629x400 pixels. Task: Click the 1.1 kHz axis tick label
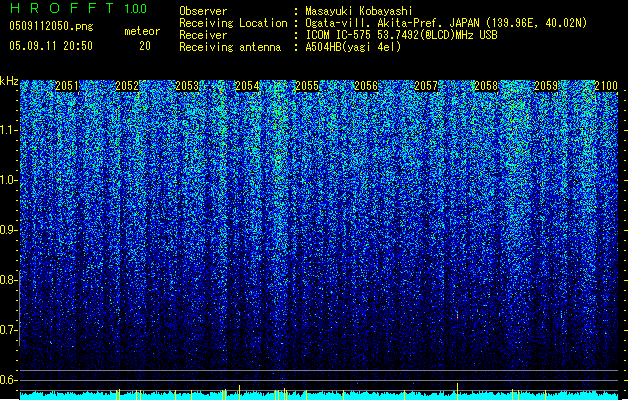click(x=9, y=130)
